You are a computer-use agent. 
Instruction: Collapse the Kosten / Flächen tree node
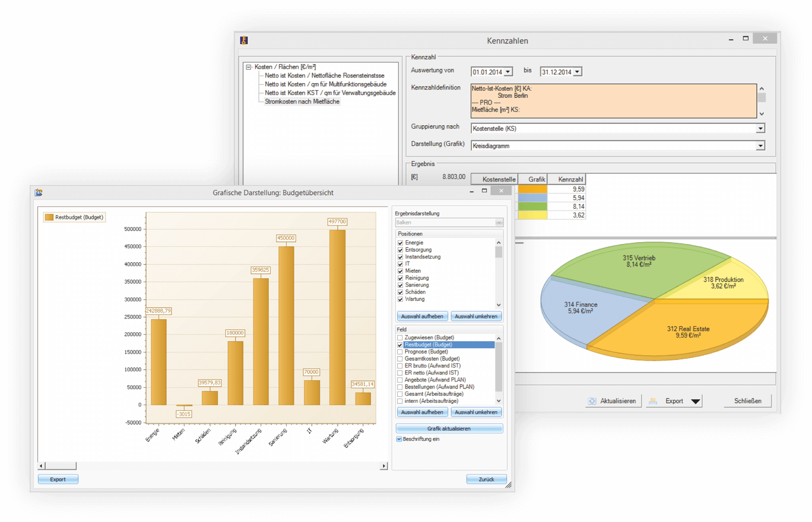249,67
